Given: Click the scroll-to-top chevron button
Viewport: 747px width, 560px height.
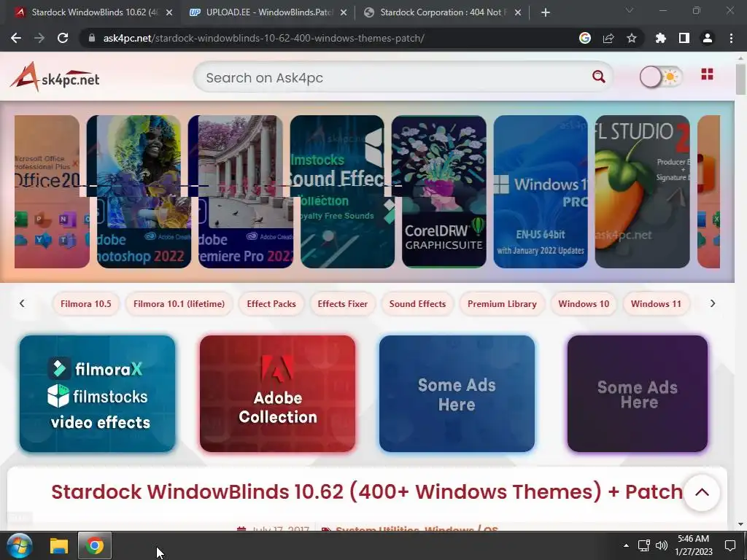Looking at the screenshot, I should [702, 493].
